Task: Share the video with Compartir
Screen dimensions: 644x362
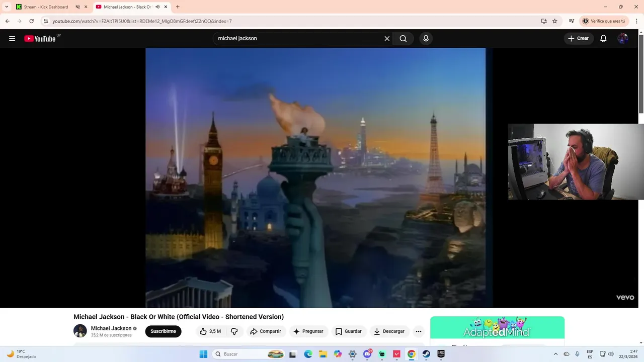Action: (x=266, y=331)
